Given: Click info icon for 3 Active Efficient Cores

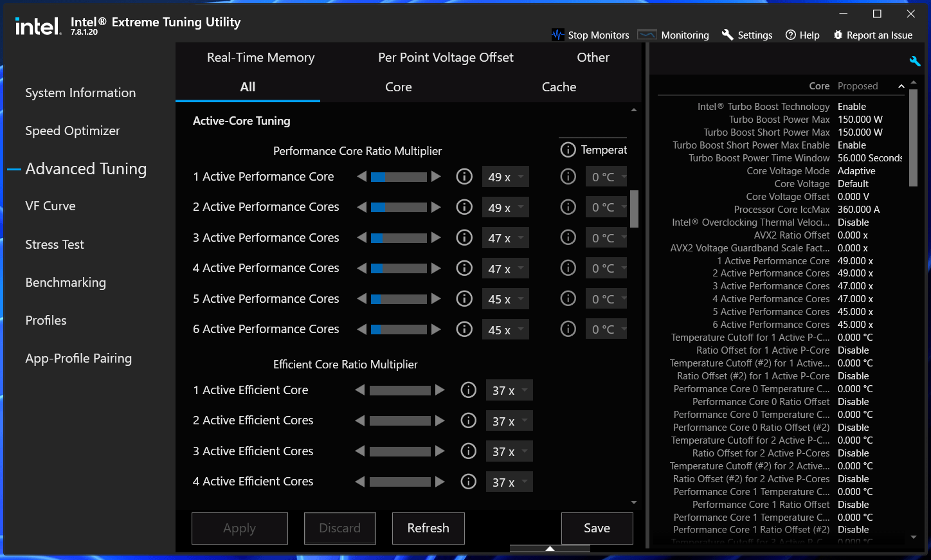Looking at the screenshot, I should click(x=469, y=451).
